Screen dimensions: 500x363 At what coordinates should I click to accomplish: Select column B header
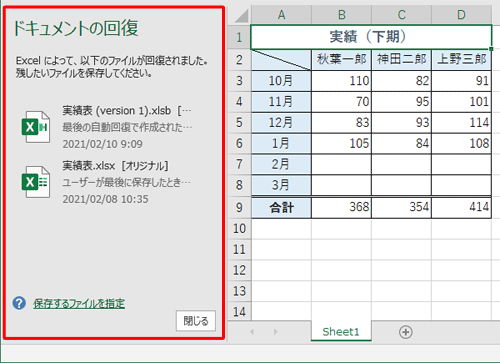click(341, 15)
